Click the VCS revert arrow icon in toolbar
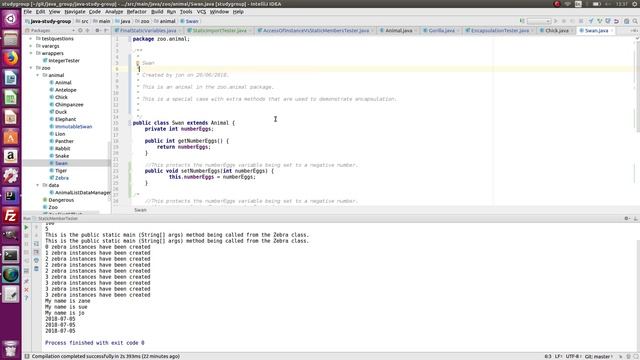640x360 pixels. [x=617, y=21]
